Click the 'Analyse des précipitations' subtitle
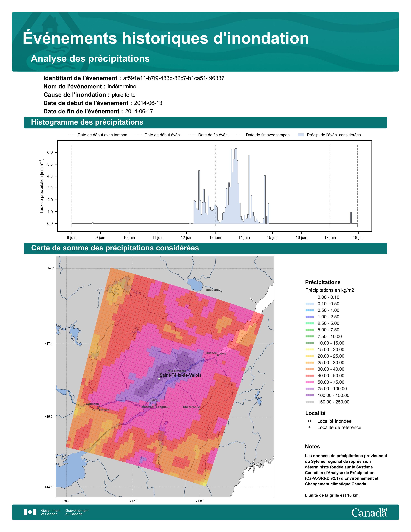 [x=90, y=59]
